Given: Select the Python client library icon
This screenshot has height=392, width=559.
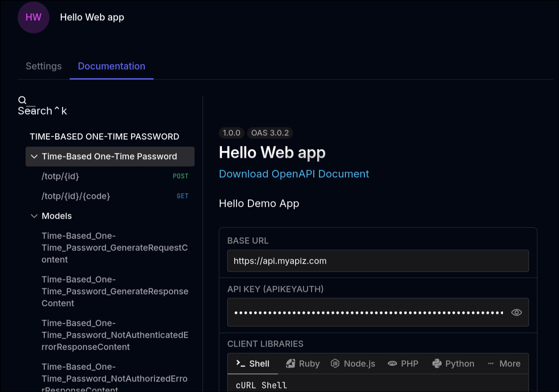Looking at the screenshot, I should [437, 363].
